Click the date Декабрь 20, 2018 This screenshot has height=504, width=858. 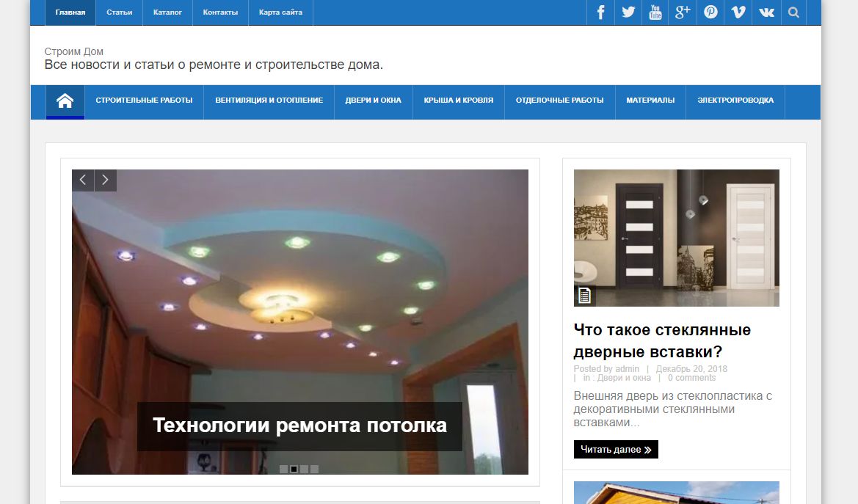[691, 369]
